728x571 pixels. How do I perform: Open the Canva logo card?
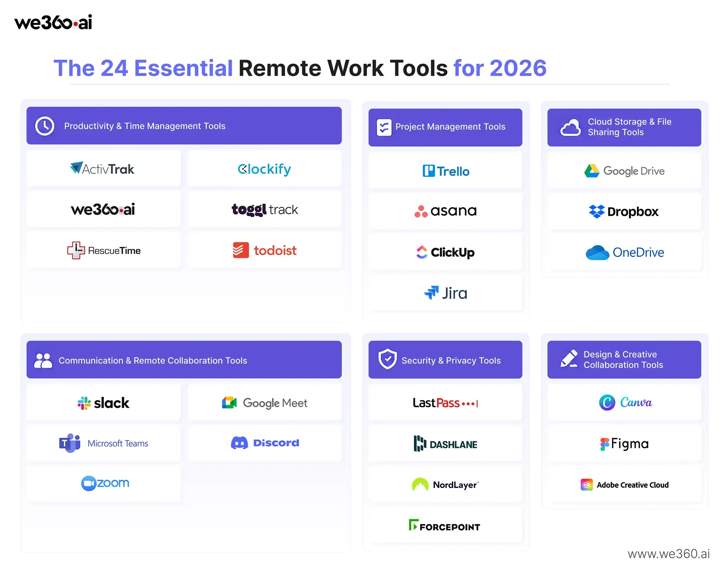click(x=624, y=403)
